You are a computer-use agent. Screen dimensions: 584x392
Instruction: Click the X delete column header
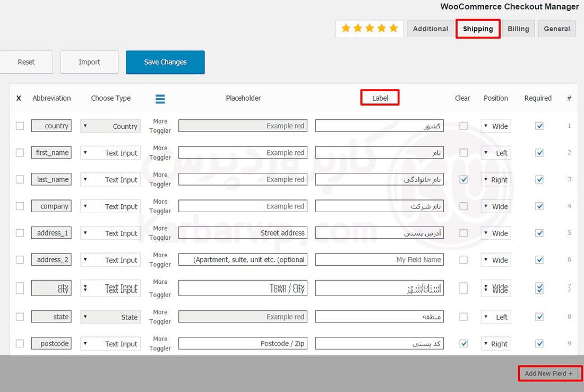(19, 98)
